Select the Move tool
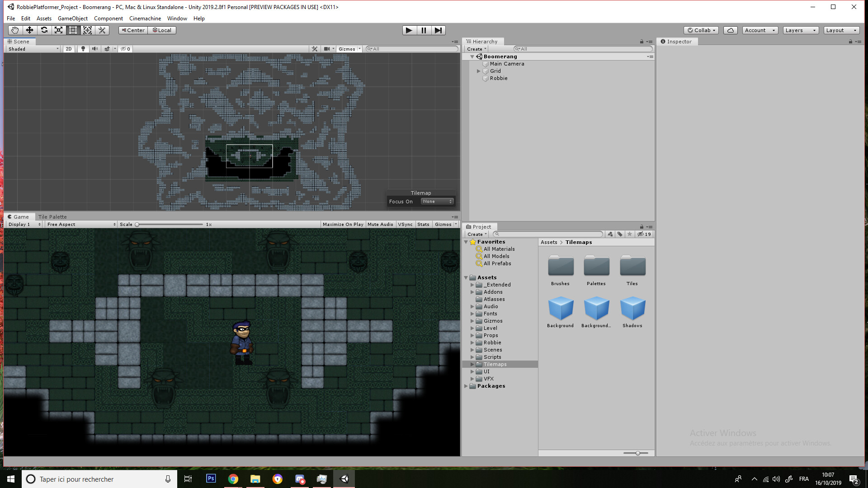This screenshot has width=868, height=488. coord(29,30)
